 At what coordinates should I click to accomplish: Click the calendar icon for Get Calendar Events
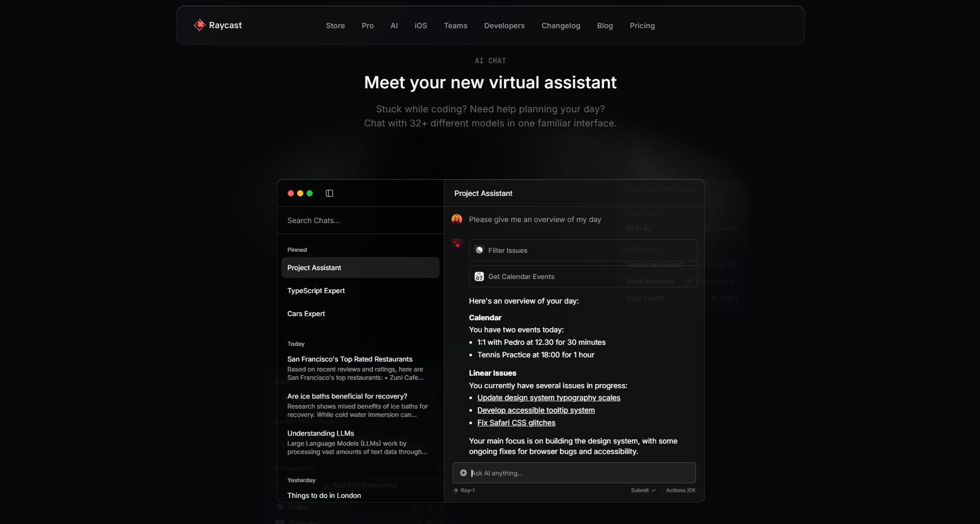point(479,277)
